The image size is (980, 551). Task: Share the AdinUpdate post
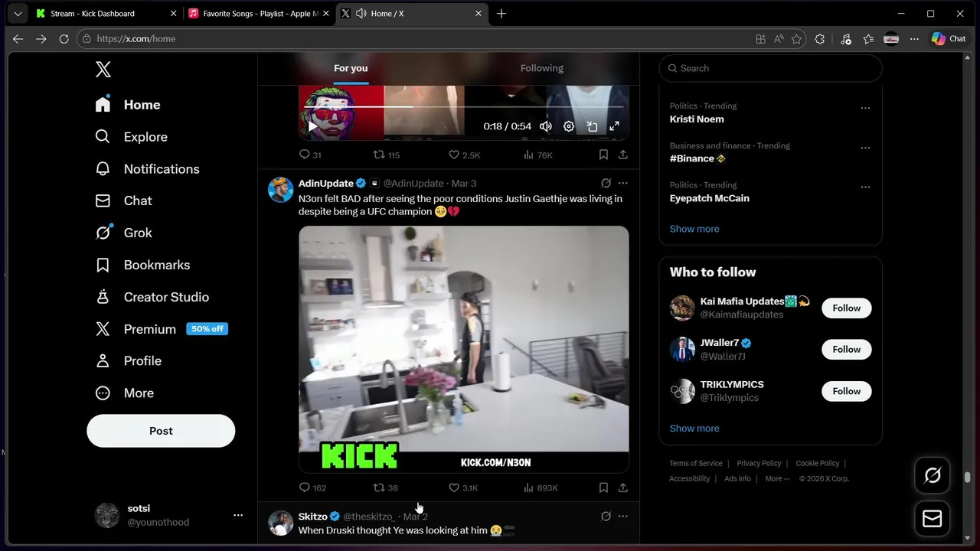[x=623, y=487]
